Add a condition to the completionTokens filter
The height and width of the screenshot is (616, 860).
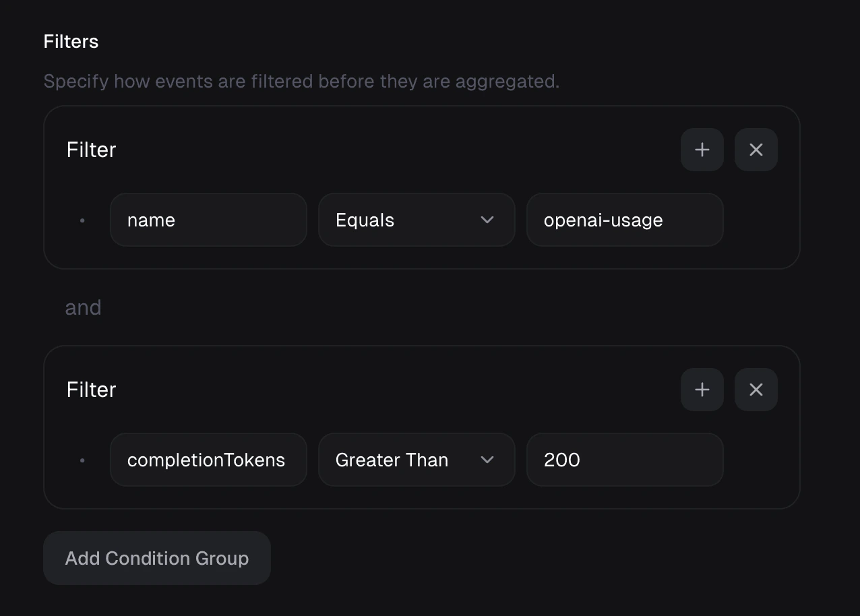pyautogui.click(x=702, y=390)
